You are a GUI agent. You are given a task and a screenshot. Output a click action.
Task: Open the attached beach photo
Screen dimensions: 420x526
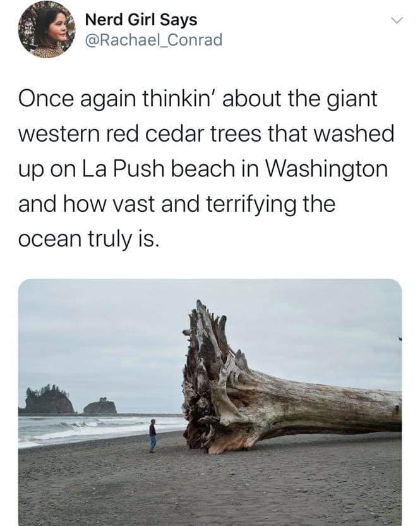pyautogui.click(x=210, y=402)
